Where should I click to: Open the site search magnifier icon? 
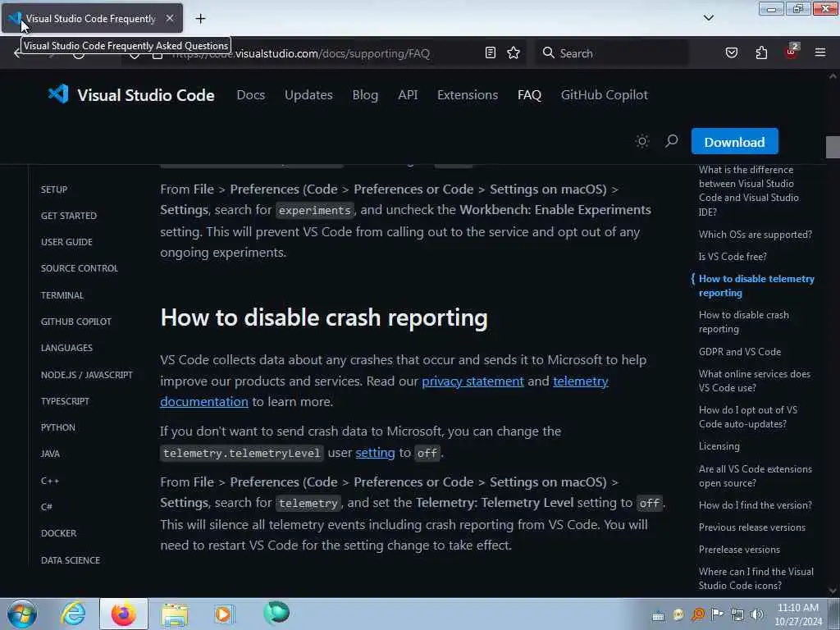point(671,141)
